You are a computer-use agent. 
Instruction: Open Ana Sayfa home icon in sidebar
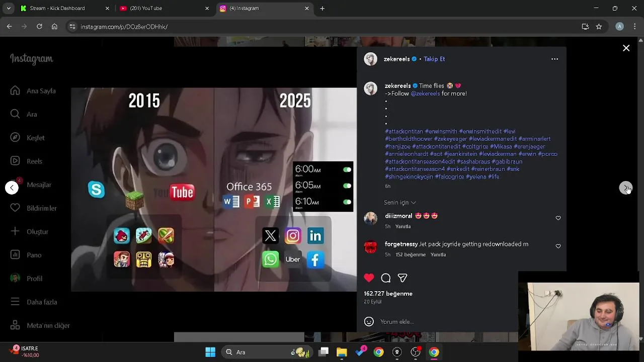tap(15, 90)
